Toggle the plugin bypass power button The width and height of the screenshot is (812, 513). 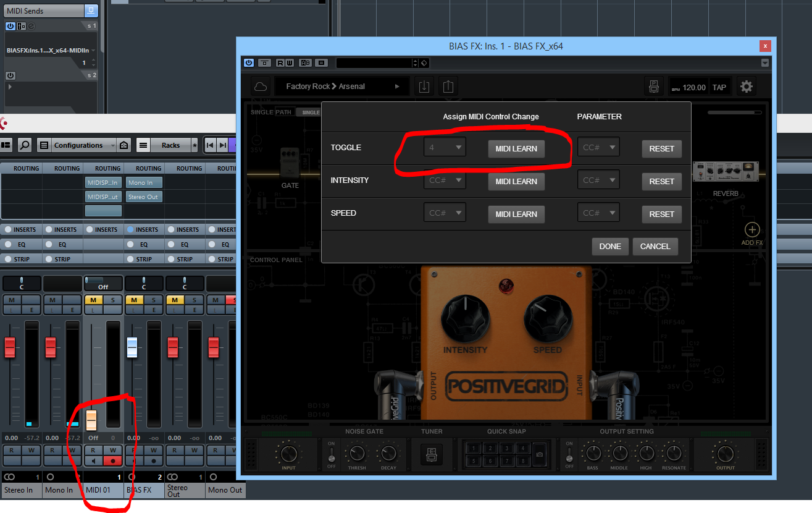tap(249, 63)
